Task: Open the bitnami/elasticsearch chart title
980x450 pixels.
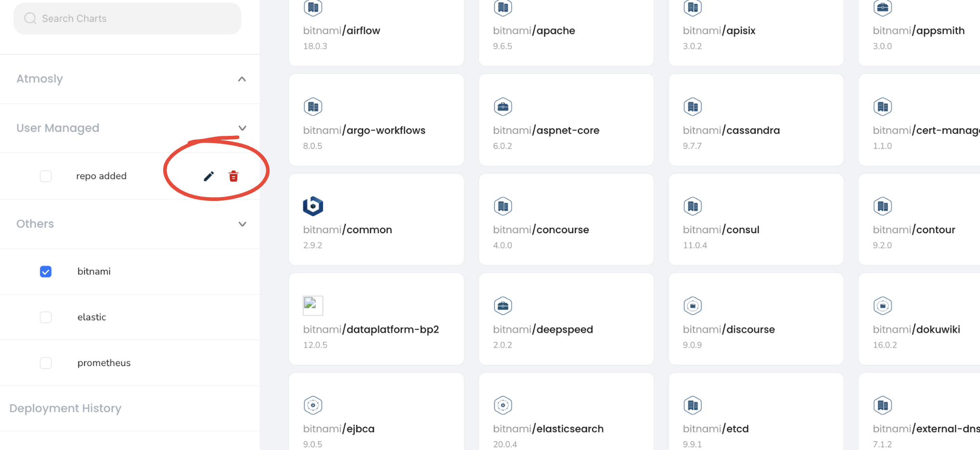Action: (548, 429)
